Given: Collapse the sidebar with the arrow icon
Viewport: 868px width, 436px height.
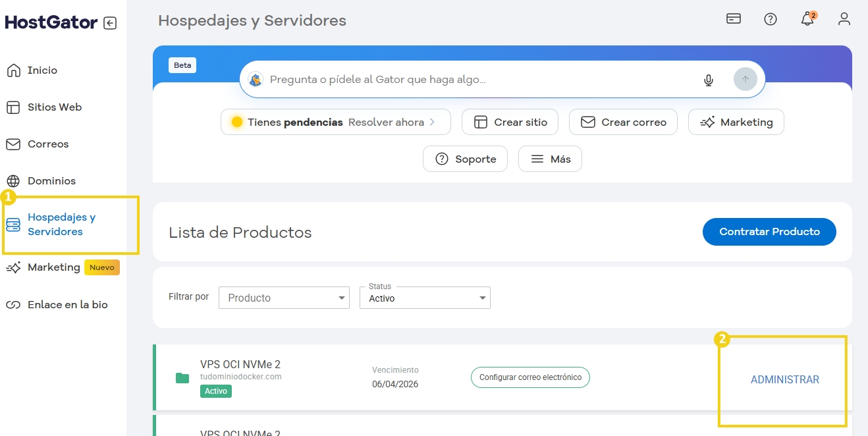Looking at the screenshot, I should click(x=111, y=22).
